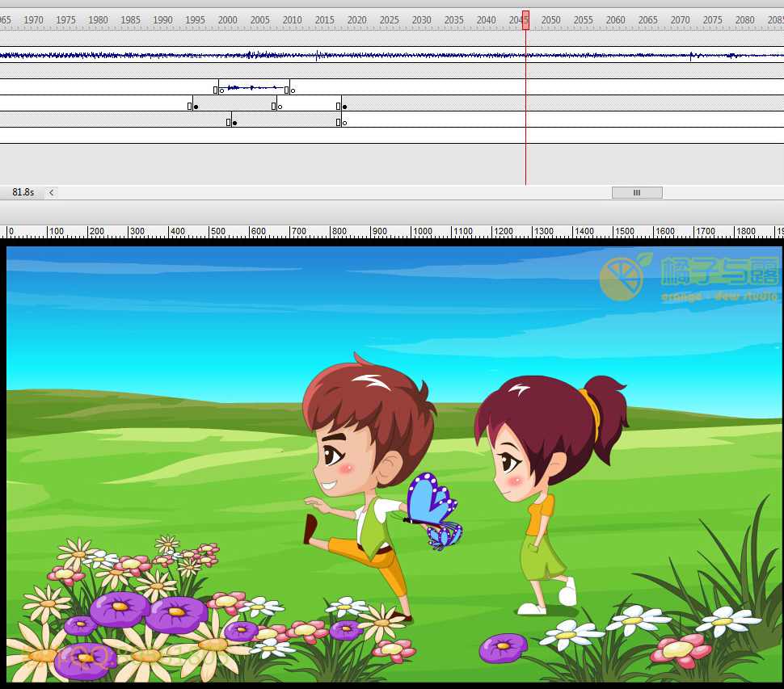The width and height of the screenshot is (784, 689).
Task: Click the filled keyframe on the bottom clip track
Action: click(x=234, y=121)
